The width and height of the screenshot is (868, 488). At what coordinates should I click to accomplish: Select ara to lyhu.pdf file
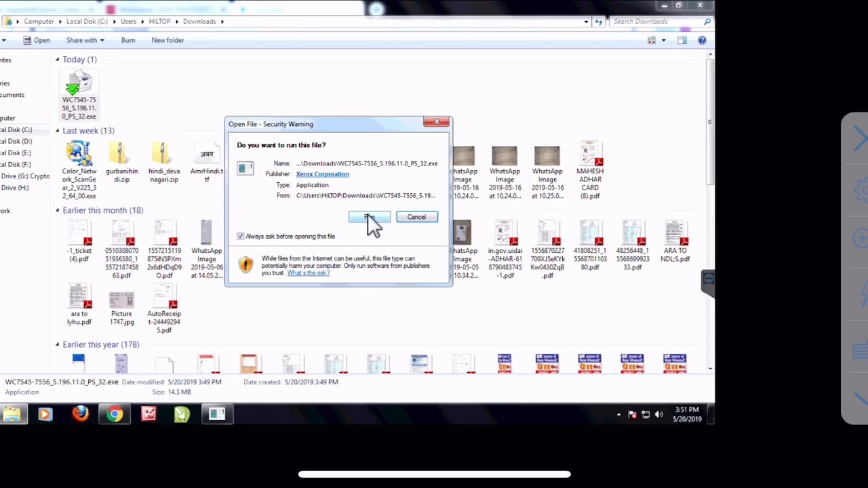79,305
